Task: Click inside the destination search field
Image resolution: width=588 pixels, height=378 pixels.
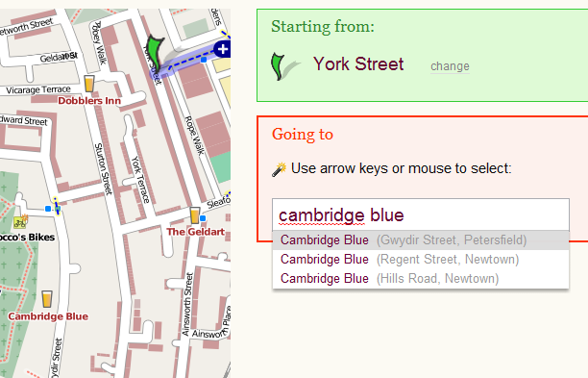Action: click(421, 215)
